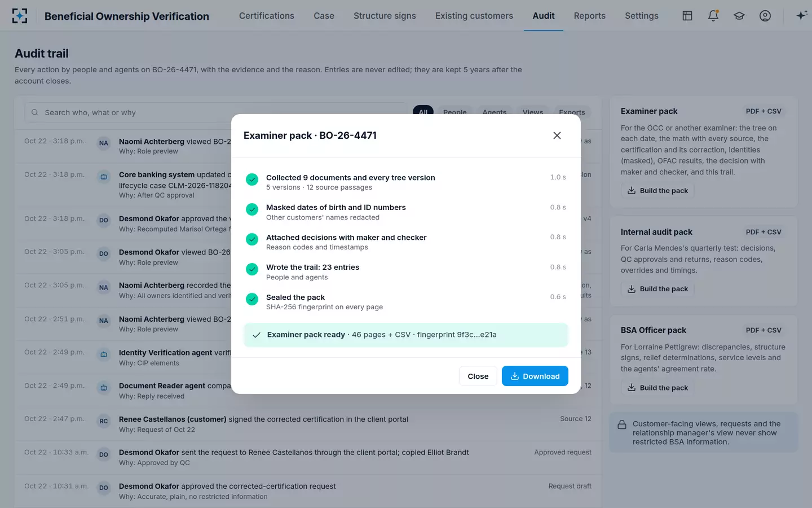The height and width of the screenshot is (508, 812).
Task: Open the notifications bell
Action: coord(713,16)
